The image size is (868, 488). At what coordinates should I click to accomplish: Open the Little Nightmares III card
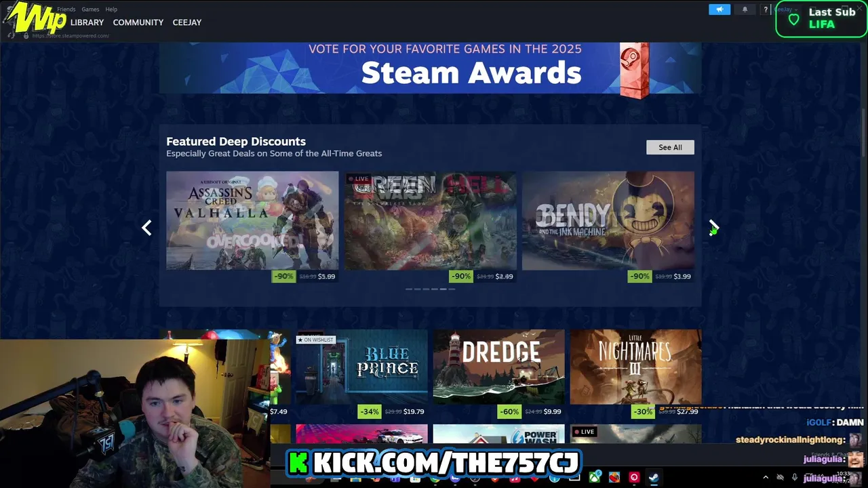pyautogui.click(x=635, y=367)
